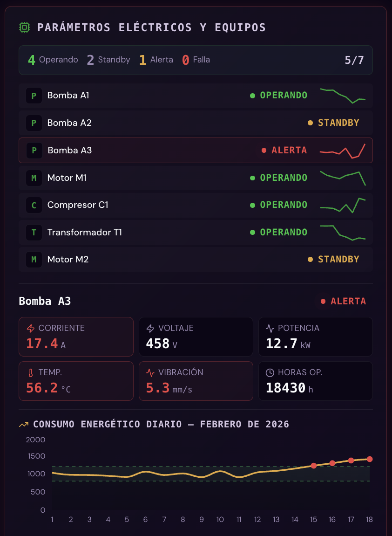The height and width of the screenshot is (536, 392).
Task: Click the C icon badge for Compresor C1
Action: pyautogui.click(x=34, y=205)
